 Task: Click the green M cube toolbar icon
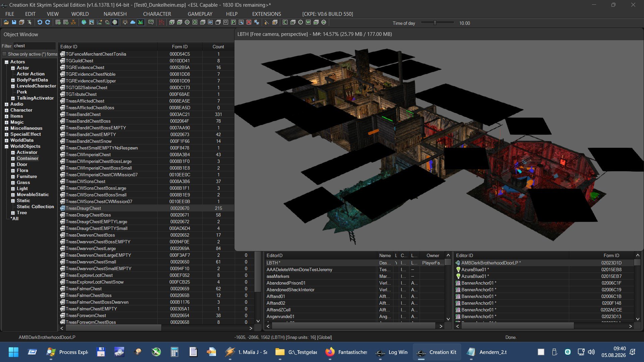tap(179, 22)
